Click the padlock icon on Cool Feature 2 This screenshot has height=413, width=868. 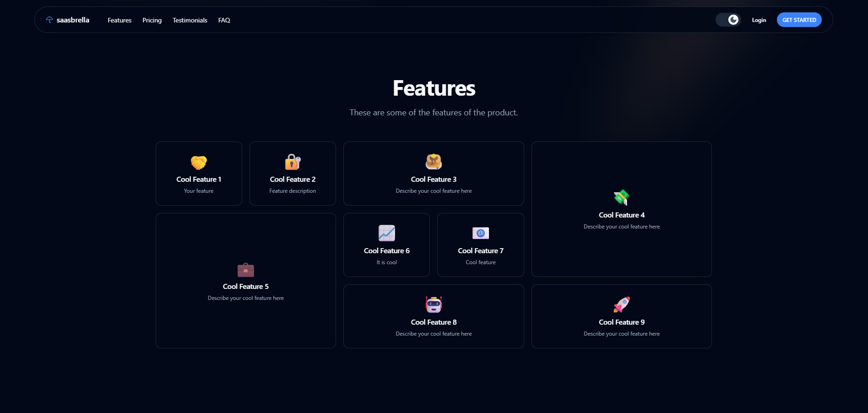293,162
